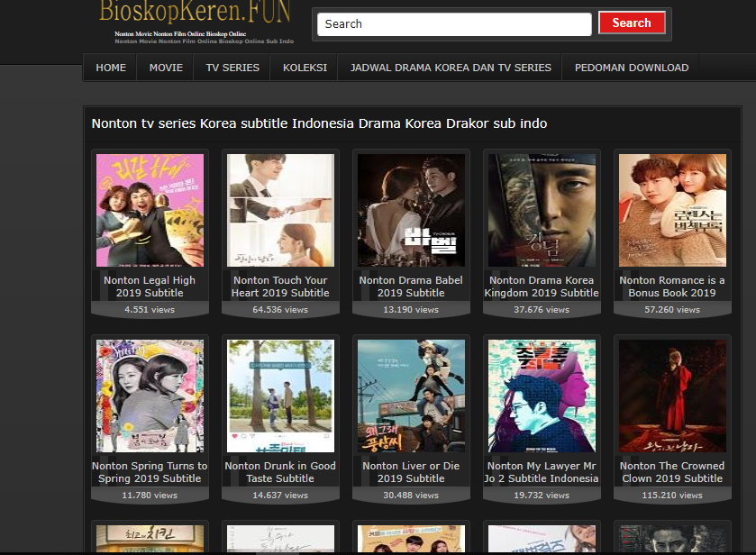756x555 pixels.
Task: Focus the Search text field
Action: (x=454, y=24)
